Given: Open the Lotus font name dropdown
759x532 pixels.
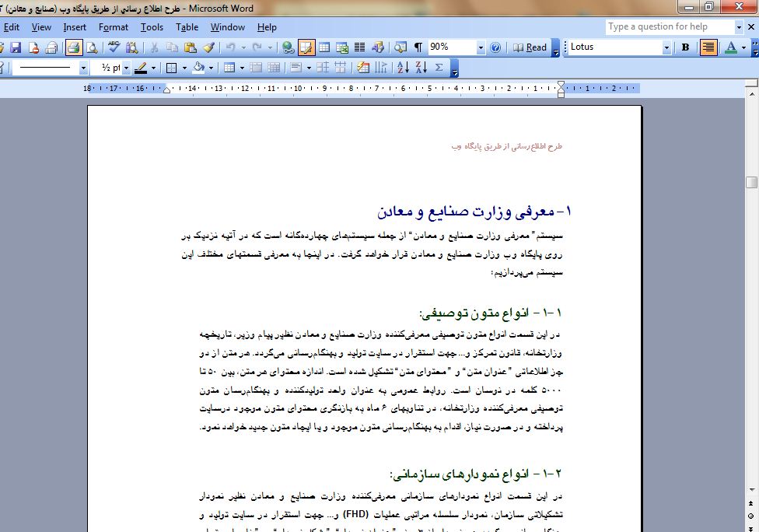Looking at the screenshot, I should [x=666, y=47].
